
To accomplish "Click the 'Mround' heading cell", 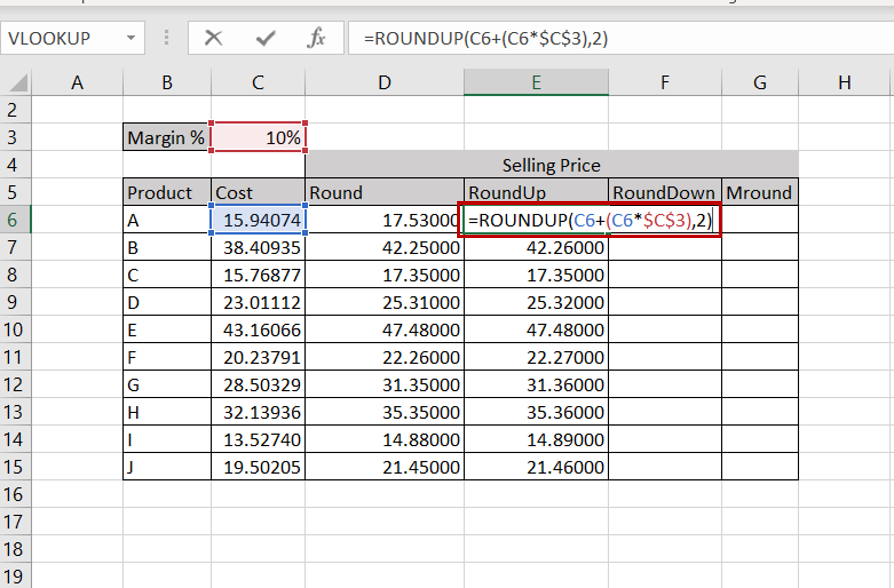I will click(760, 192).
